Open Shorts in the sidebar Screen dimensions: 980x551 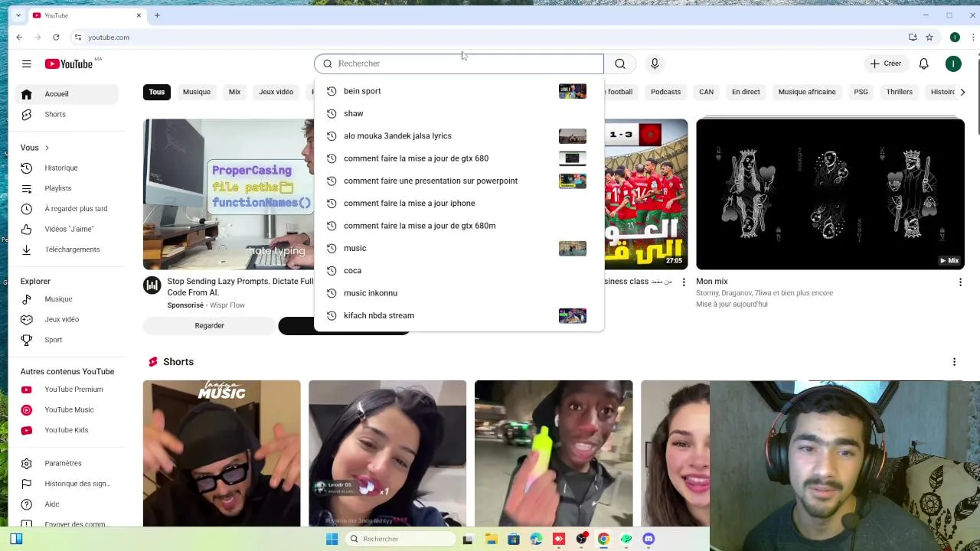pos(66,114)
